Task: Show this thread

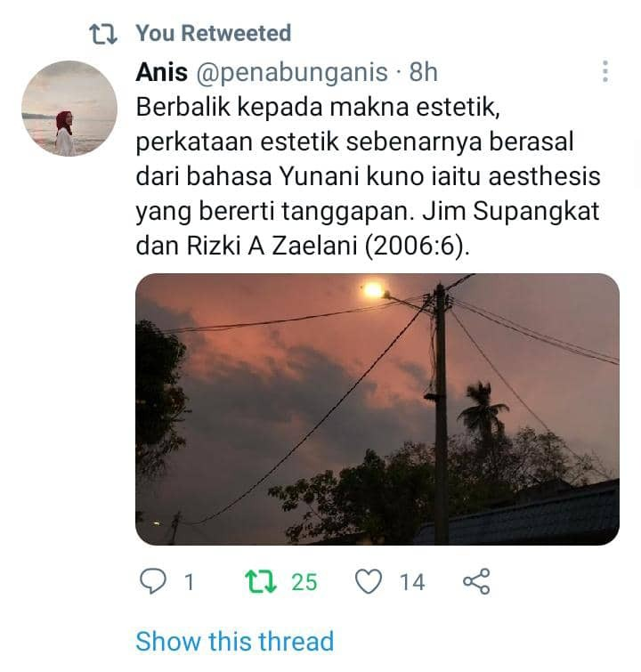Action: (x=234, y=641)
